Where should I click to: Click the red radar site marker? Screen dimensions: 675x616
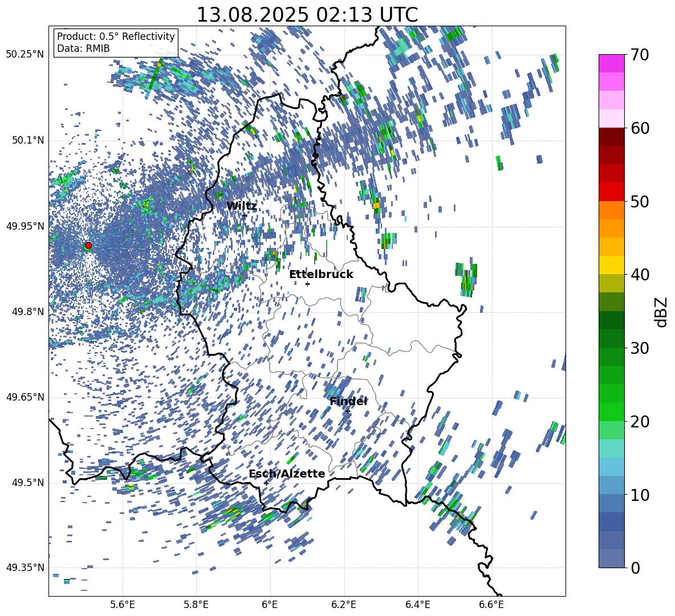88,246
